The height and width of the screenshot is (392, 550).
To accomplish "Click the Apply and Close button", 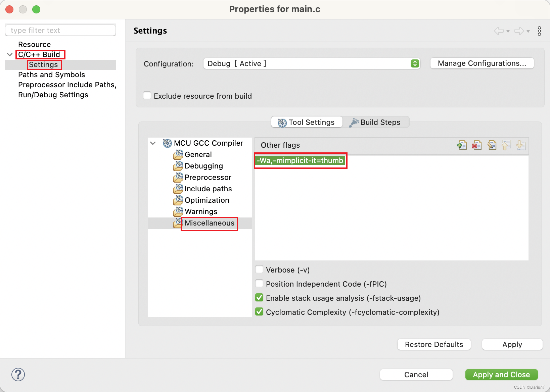I will coord(501,375).
